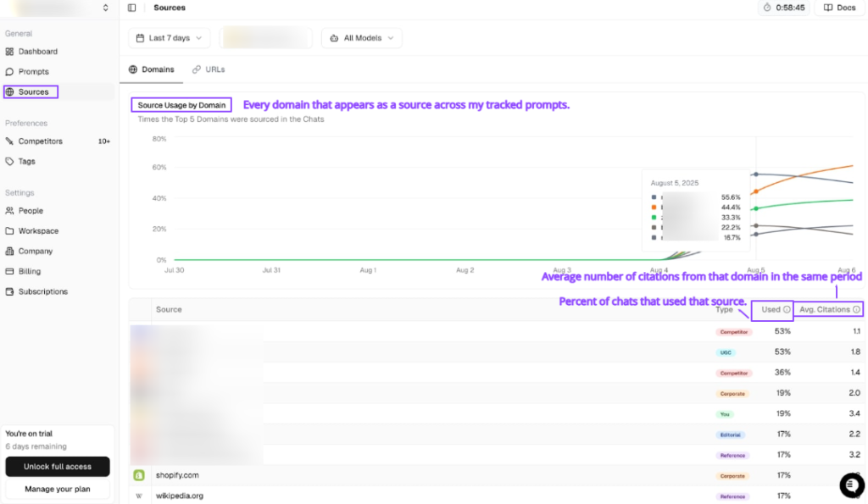This screenshot has width=868, height=504.
Task: Open Competitors in Preferences
Action: [x=40, y=141]
